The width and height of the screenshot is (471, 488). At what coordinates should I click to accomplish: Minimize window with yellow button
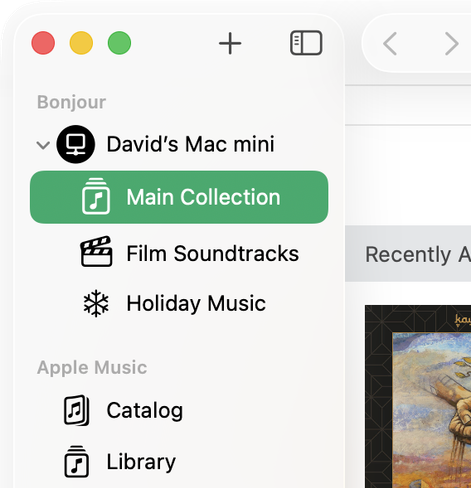[x=81, y=43]
